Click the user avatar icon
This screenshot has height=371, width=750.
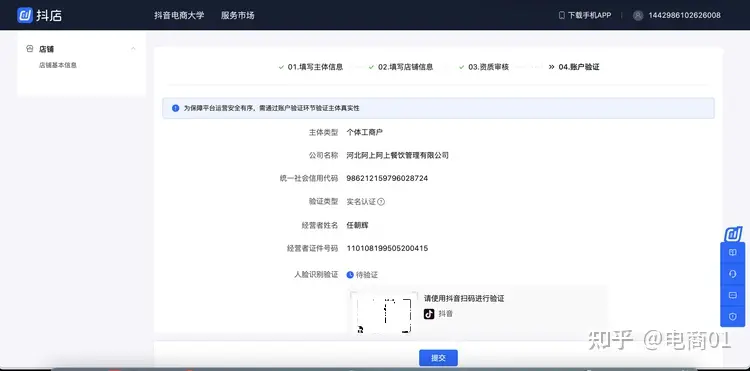pos(638,15)
